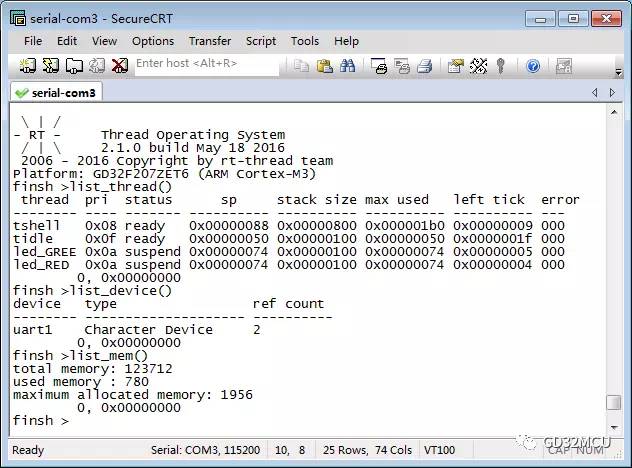Open the Tools menu
Image resolution: width=632 pixels, height=468 pixels.
pyautogui.click(x=305, y=41)
